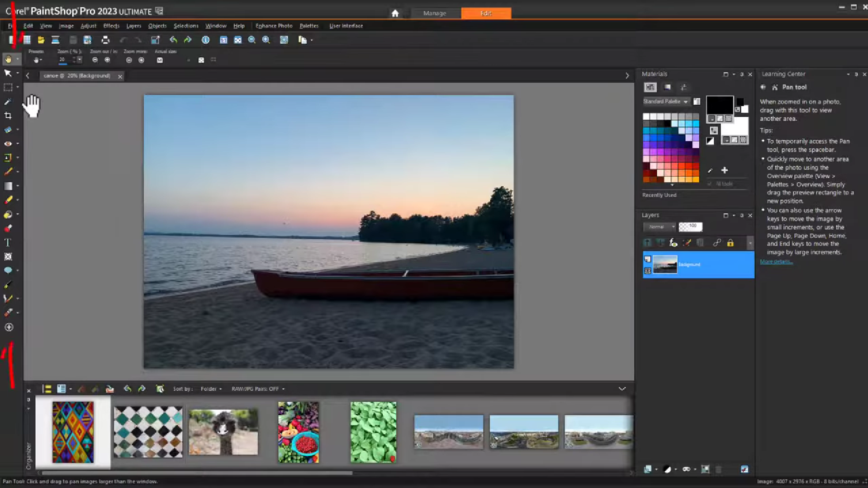Set the layer opacity 100 slider field
The image size is (868, 488).
pyautogui.click(x=690, y=227)
